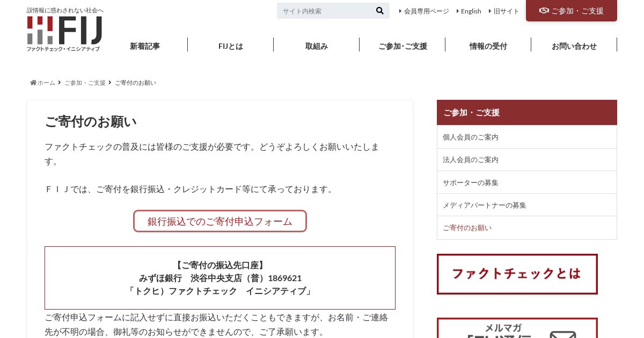Image resolution: width=644 pixels, height=338 pixels.
Task: Open ご参加･ご支援 navigation menu
Action: pyautogui.click(x=402, y=46)
